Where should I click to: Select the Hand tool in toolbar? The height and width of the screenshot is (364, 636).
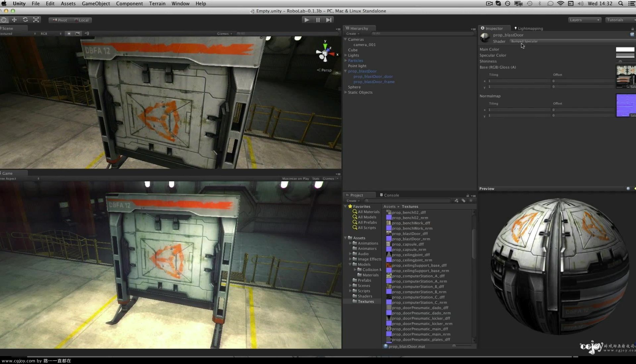coord(4,20)
